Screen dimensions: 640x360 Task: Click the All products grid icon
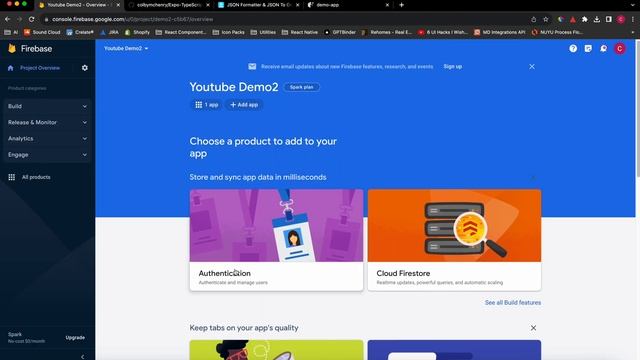(11, 177)
